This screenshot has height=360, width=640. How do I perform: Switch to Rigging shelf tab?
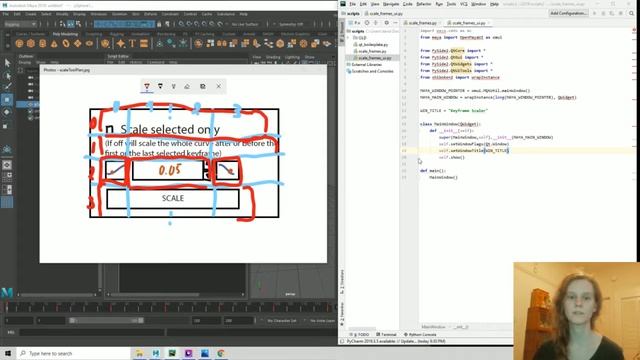pyautogui.click(x=117, y=34)
